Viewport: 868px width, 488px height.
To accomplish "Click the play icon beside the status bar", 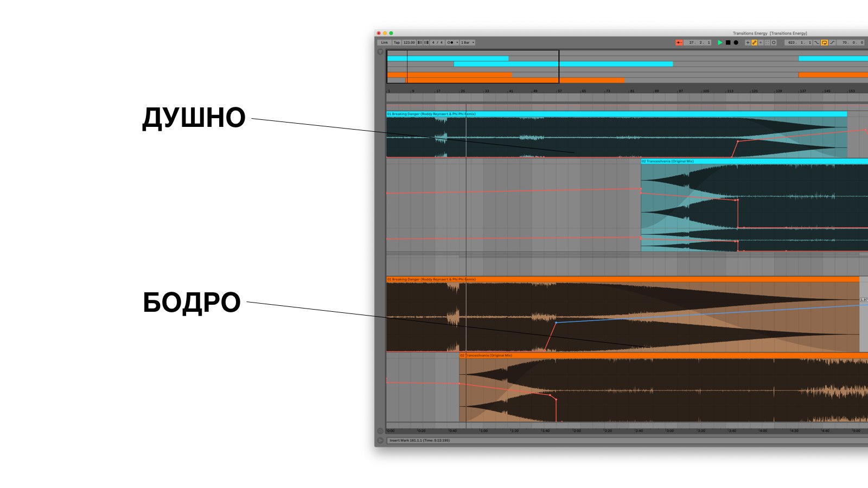I will pos(380,440).
